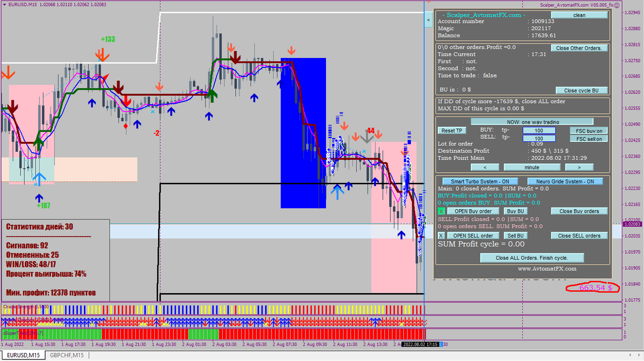
Task: Step Time Point back with < button
Action: click(x=485, y=167)
